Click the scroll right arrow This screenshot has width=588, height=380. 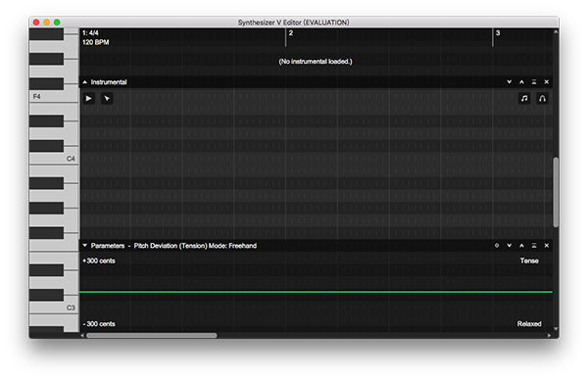(550, 335)
